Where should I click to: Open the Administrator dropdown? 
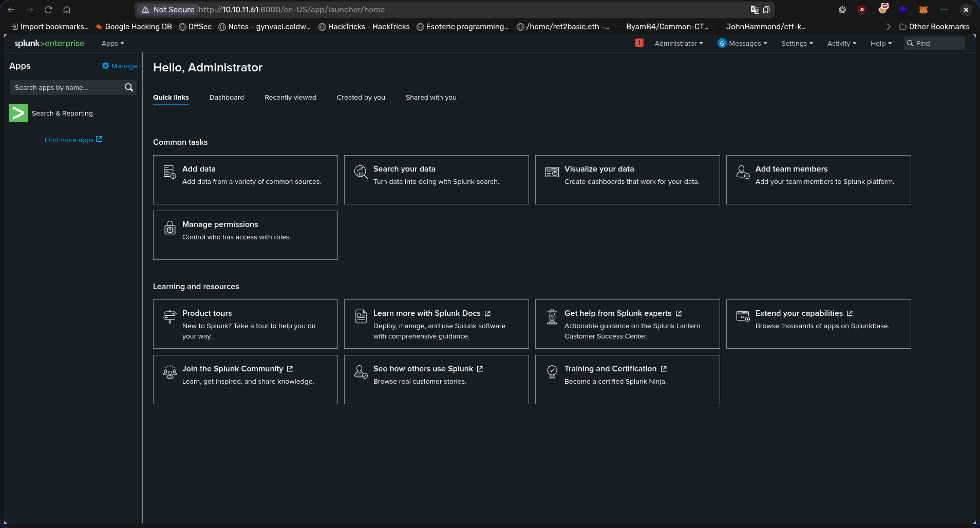coord(679,43)
